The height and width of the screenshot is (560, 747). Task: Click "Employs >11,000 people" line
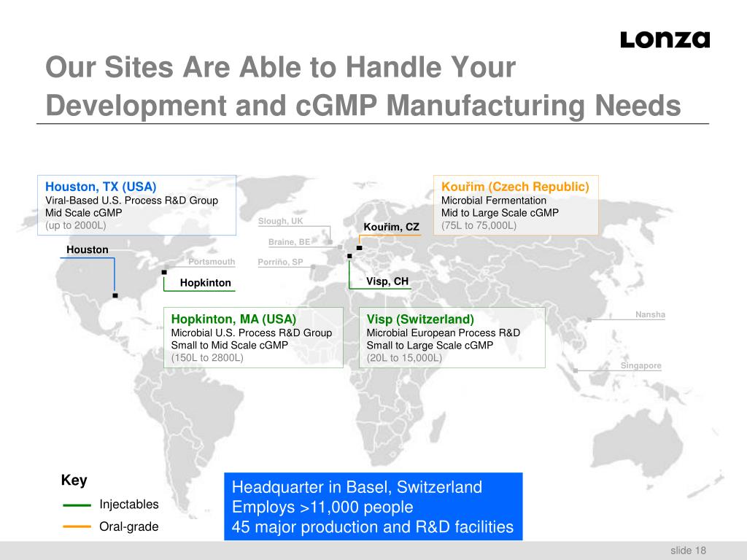[x=322, y=507]
